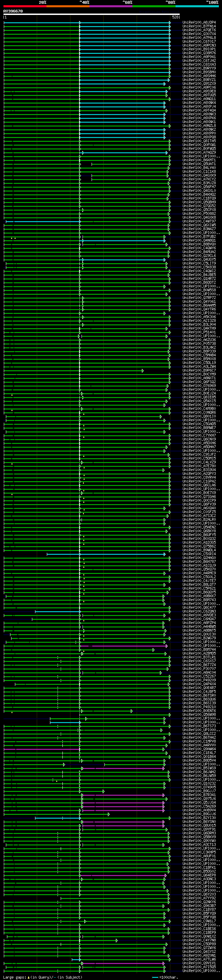The image size is (222, 980).
Task: Select the label UniRef100_A9XNK3
Action: [199, 114]
